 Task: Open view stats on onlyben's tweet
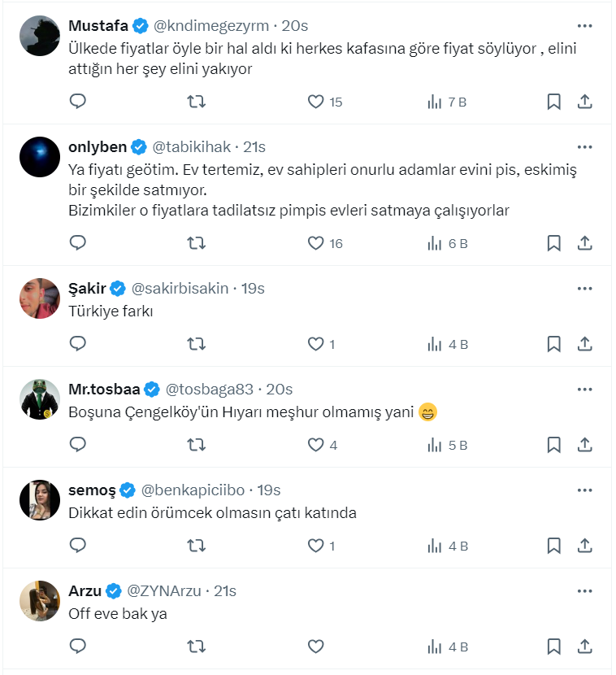click(447, 243)
